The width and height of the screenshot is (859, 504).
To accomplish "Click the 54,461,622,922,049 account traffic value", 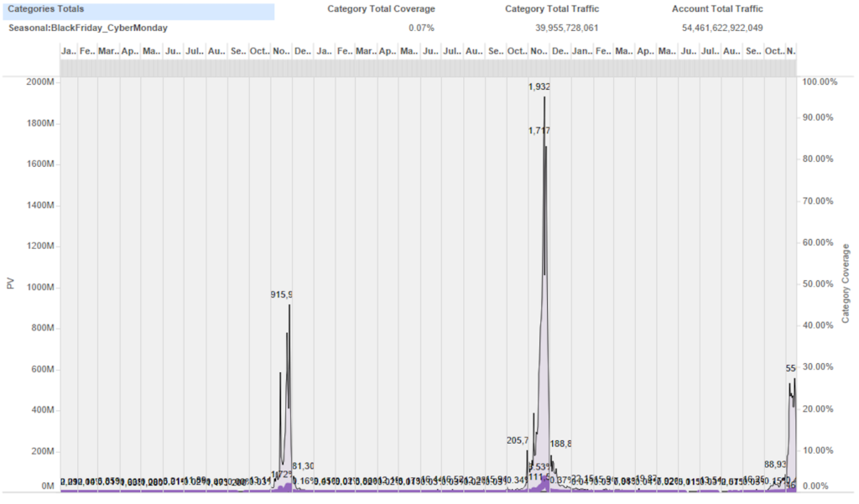I will [x=722, y=28].
